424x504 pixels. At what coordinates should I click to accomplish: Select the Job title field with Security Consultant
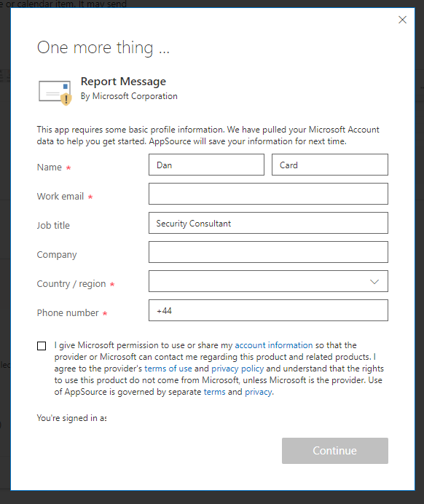coord(268,223)
